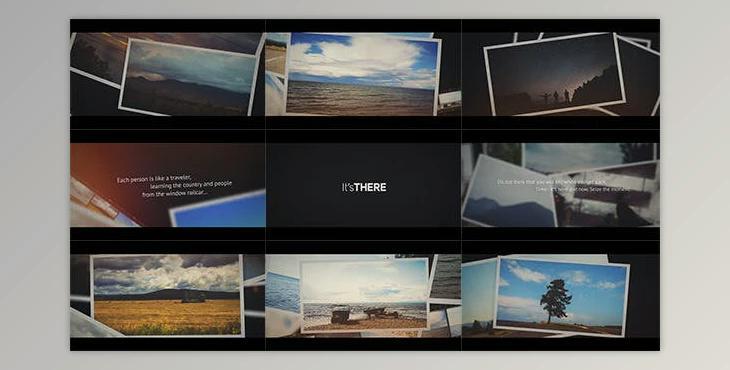This screenshot has width=730, height=370.
Task: Open the blurred photo collage text frame
Action: coord(561,185)
